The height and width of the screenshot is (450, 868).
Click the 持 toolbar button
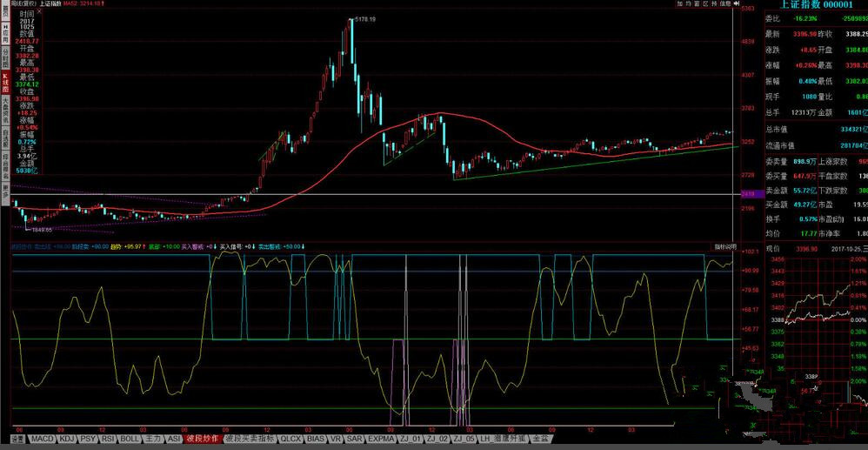[714, 3]
